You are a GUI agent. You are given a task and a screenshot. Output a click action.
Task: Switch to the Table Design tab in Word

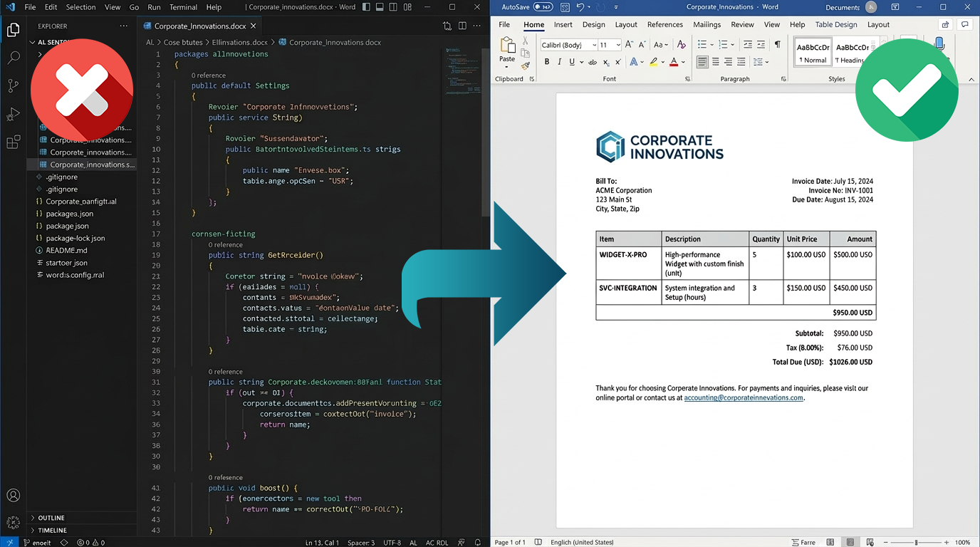click(x=836, y=24)
